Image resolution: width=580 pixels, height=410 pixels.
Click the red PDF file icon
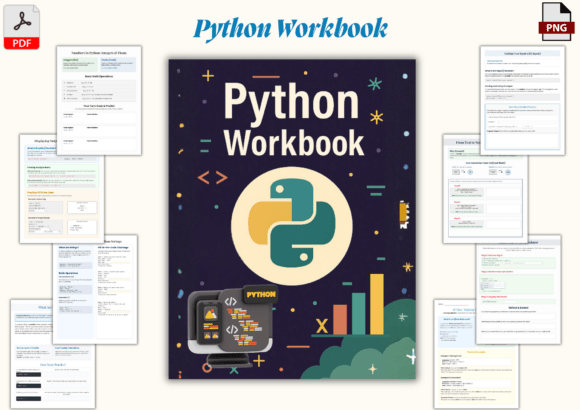21,27
